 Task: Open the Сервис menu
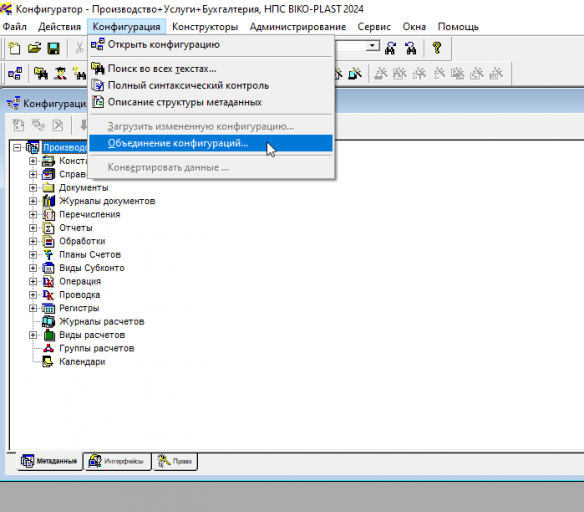[374, 27]
